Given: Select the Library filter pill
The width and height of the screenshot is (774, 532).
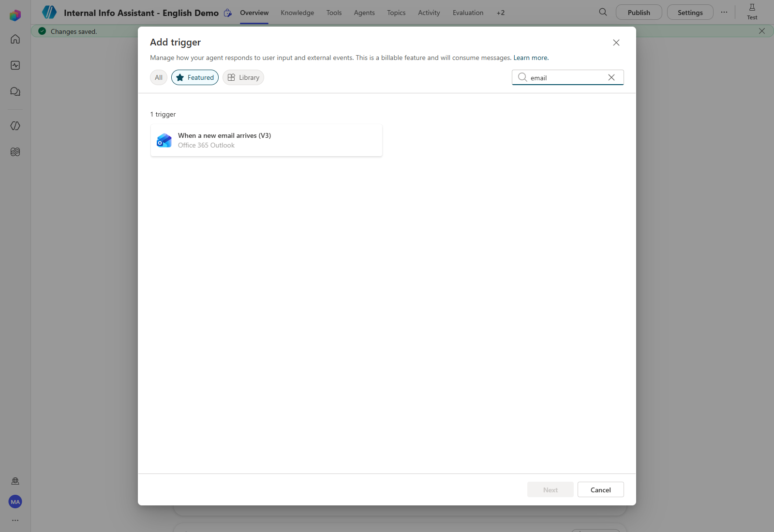Looking at the screenshot, I should pyautogui.click(x=243, y=77).
